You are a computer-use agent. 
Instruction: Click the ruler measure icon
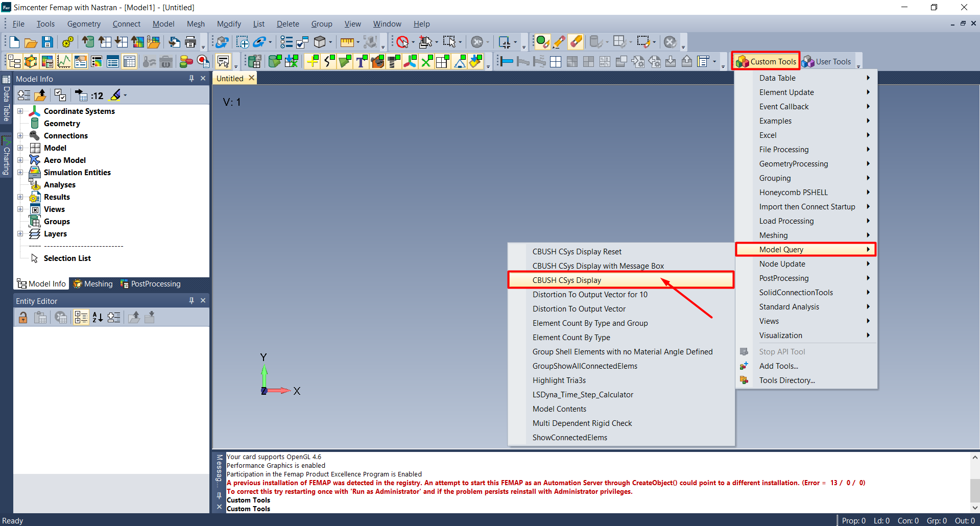(347, 42)
